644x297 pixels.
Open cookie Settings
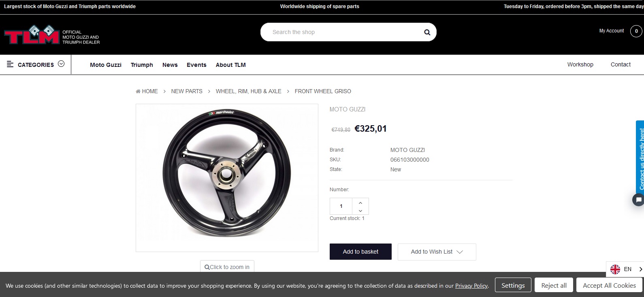[513, 285]
